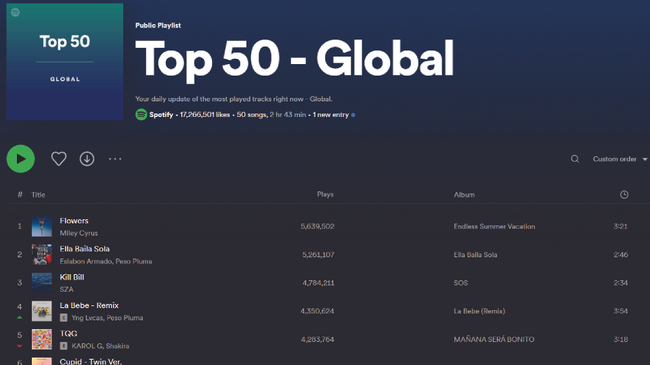Image resolution: width=650 pixels, height=365 pixels.
Task: Open the Miley Cyrus artist link
Action: (78, 233)
